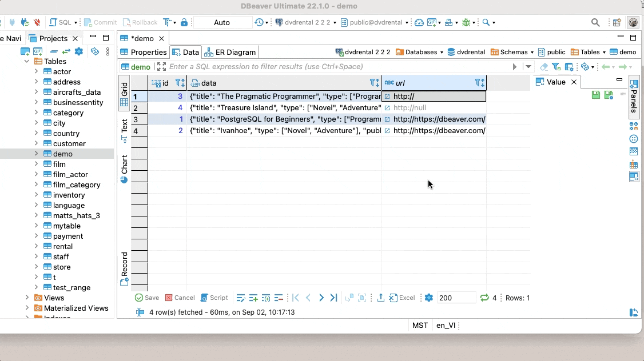This screenshot has height=361, width=644.
Task: Collapse the Tables tree node
Action: point(27,61)
